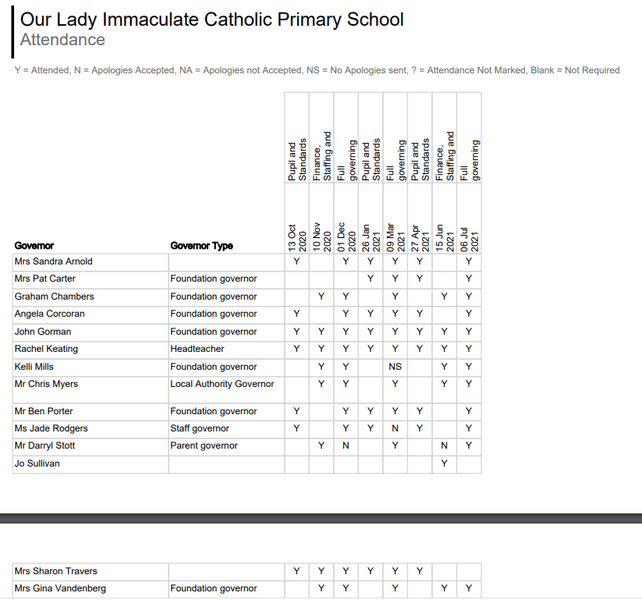Click the name 'Mrs Sharon Travers'
The width and height of the screenshot is (642, 600).
56,571
